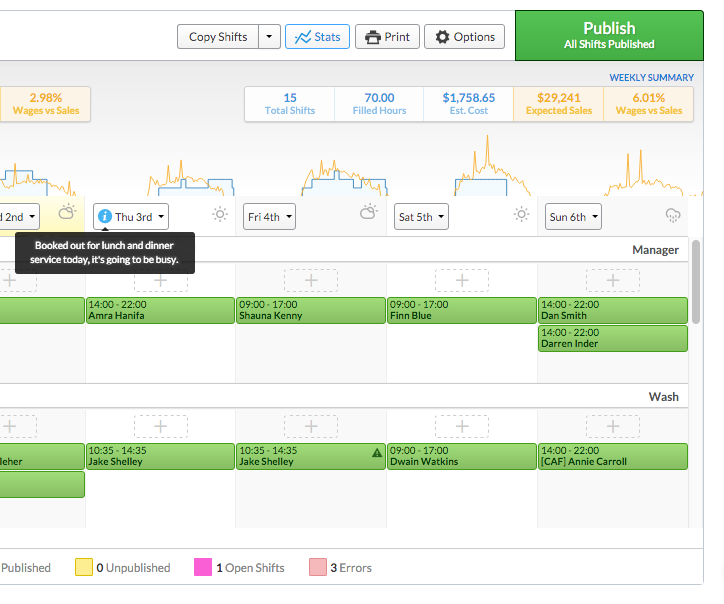Click the info icon beside Thu 3rd
This screenshot has height=604, width=724.
pyautogui.click(x=105, y=216)
